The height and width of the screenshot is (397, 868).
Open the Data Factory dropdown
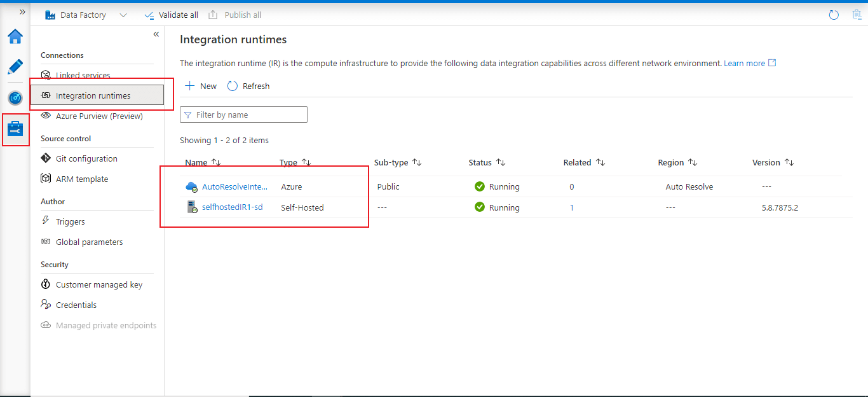point(123,15)
